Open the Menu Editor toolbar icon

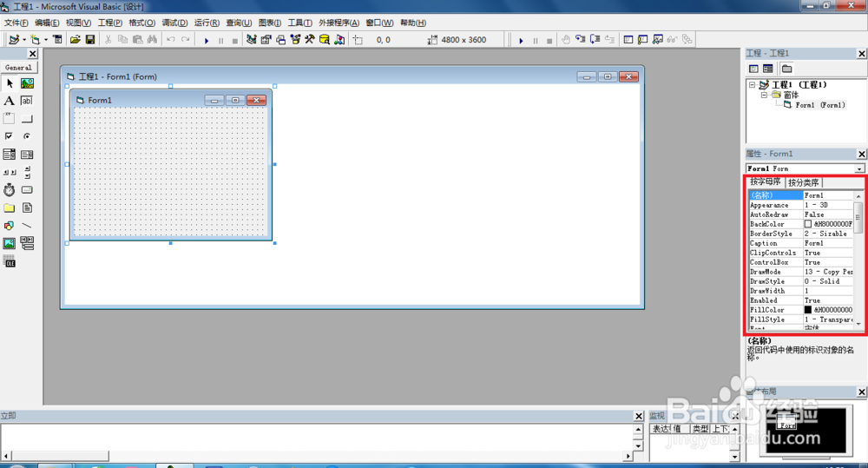coord(57,39)
